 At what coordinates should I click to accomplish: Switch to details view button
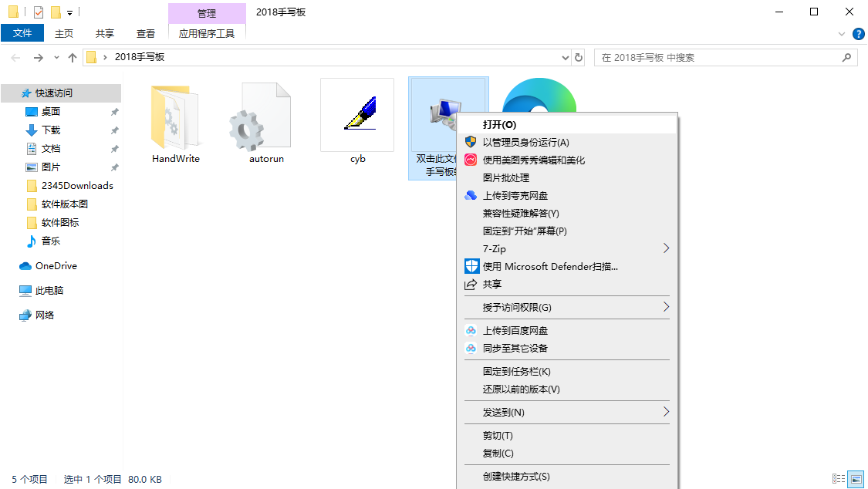839,480
